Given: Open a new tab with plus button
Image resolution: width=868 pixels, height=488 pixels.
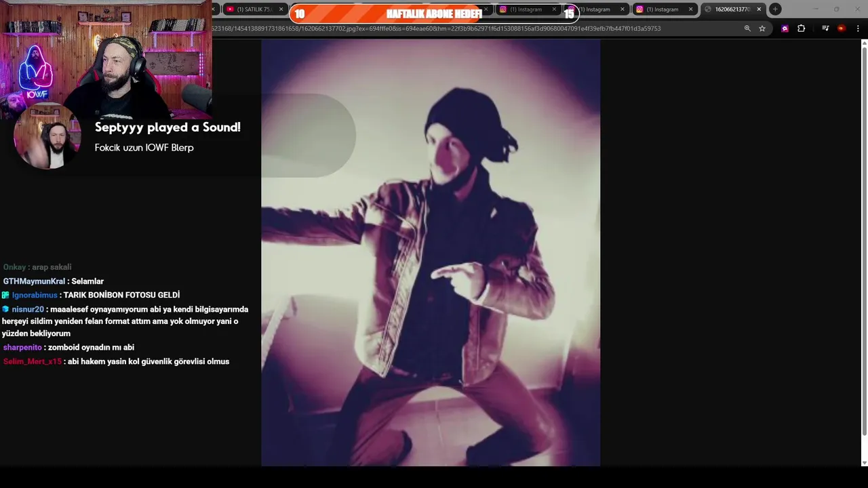Looking at the screenshot, I should [775, 9].
